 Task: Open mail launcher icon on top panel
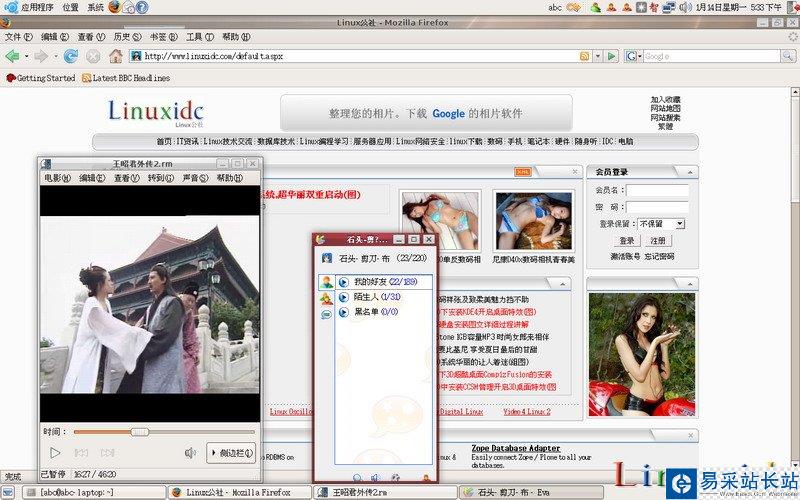tap(129, 7)
